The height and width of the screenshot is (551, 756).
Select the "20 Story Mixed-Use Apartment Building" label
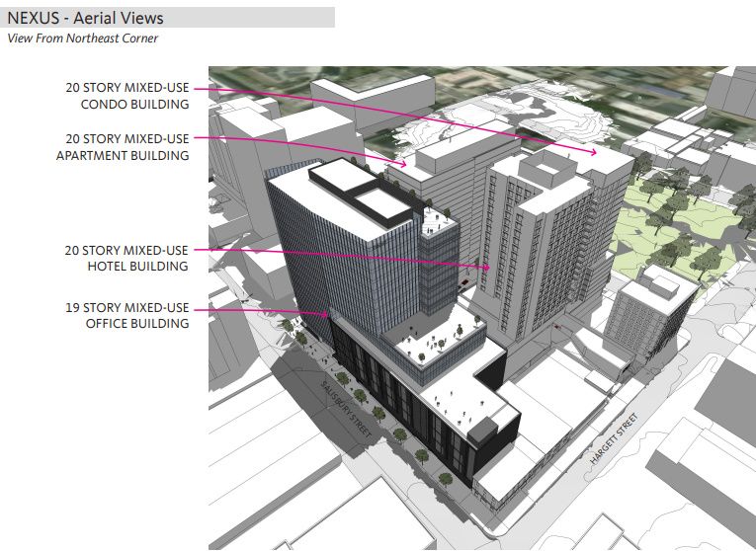pyautogui.click(x=123, y=147)
